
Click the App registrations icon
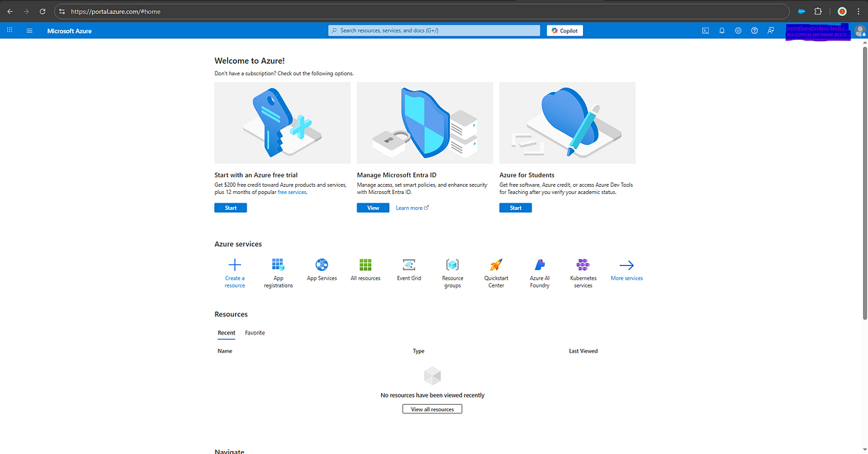pyautogui.click(x=278, y=265)
